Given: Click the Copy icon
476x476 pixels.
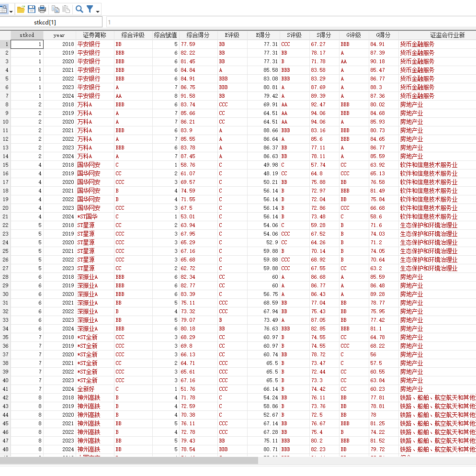Looking at the screenshot, I should coord(55,9).
